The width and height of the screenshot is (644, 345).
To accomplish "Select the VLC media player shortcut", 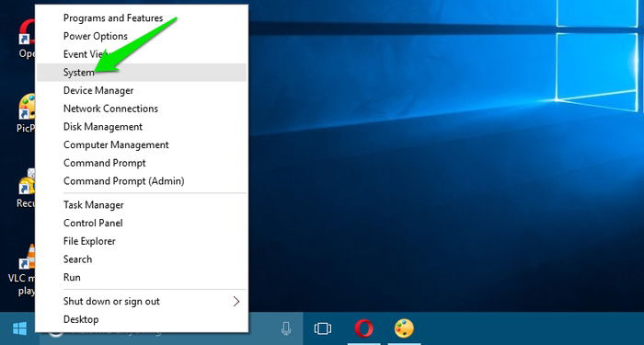I will coord(22,269).
